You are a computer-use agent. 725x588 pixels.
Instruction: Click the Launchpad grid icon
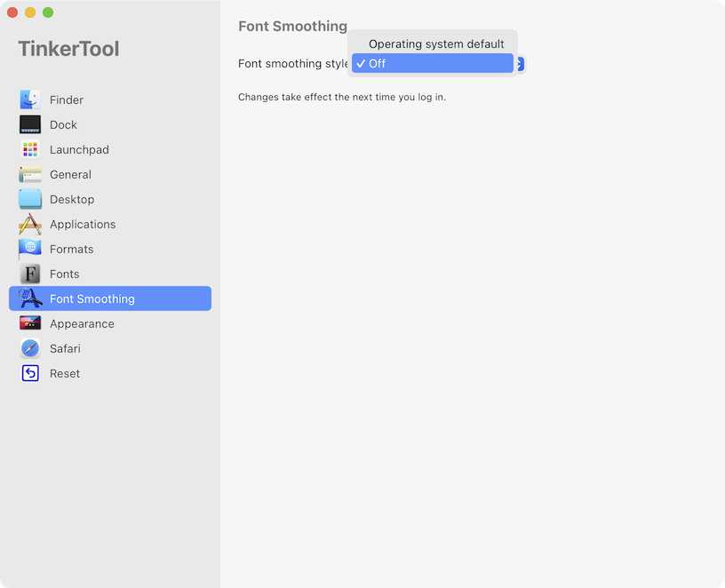pos(30,149)
